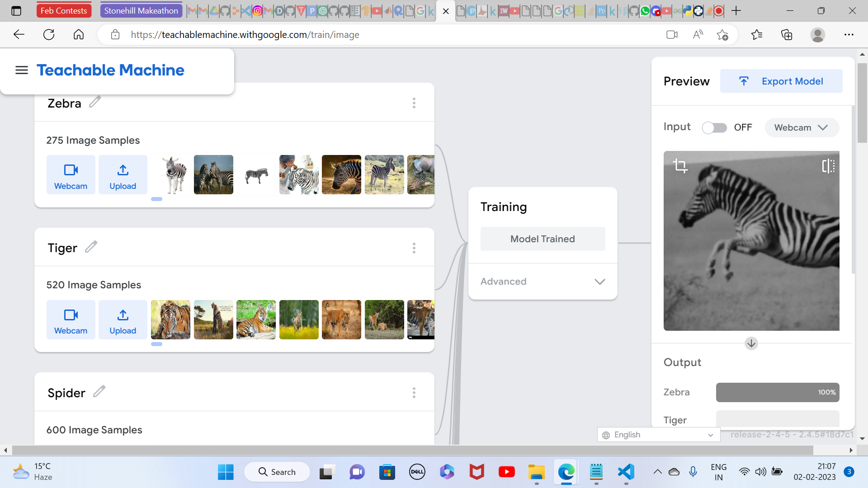Screen dimensions: 868x488
Task: Open Tiger class three-dot options menu
Action: [x=414, y=248]
